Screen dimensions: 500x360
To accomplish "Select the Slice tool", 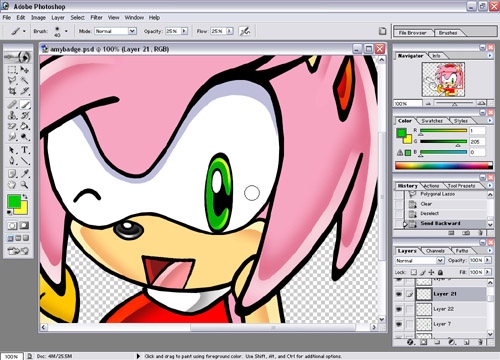I will [24, 91].
